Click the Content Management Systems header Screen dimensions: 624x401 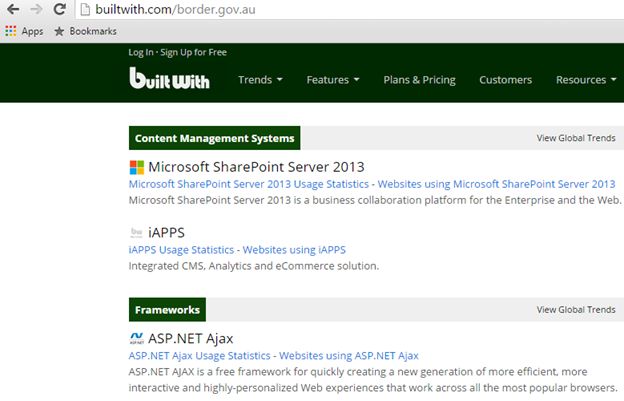coord(214,138)
